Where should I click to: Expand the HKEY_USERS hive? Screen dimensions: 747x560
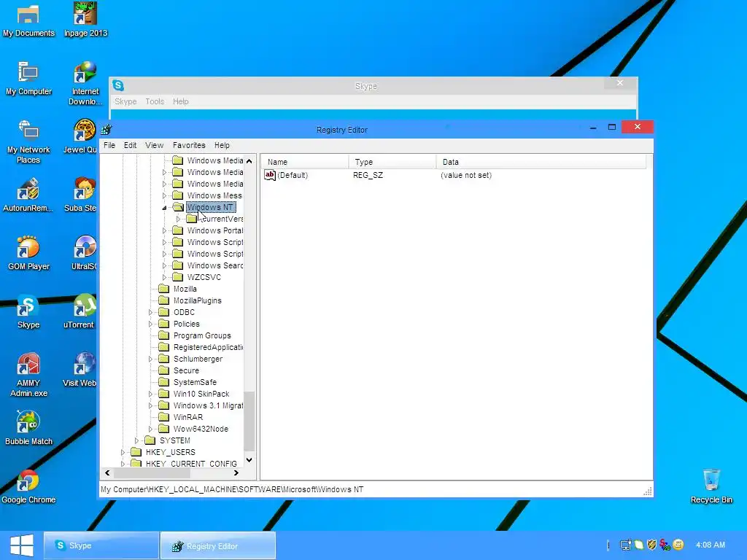pyautogui.click(x=123, y=452)
